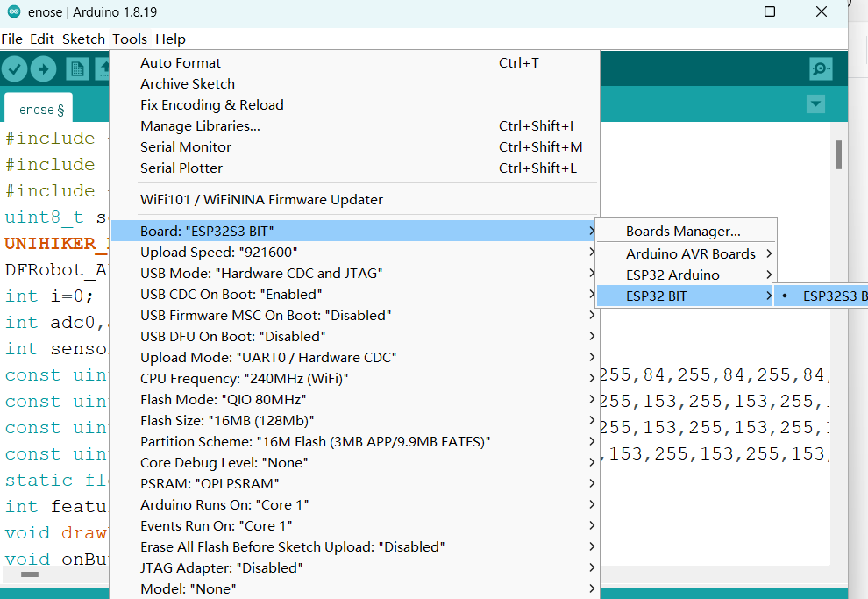The height and width of the screenshot is (599, 868).
Task: Open the Help menu
Action: click(170, 39)
